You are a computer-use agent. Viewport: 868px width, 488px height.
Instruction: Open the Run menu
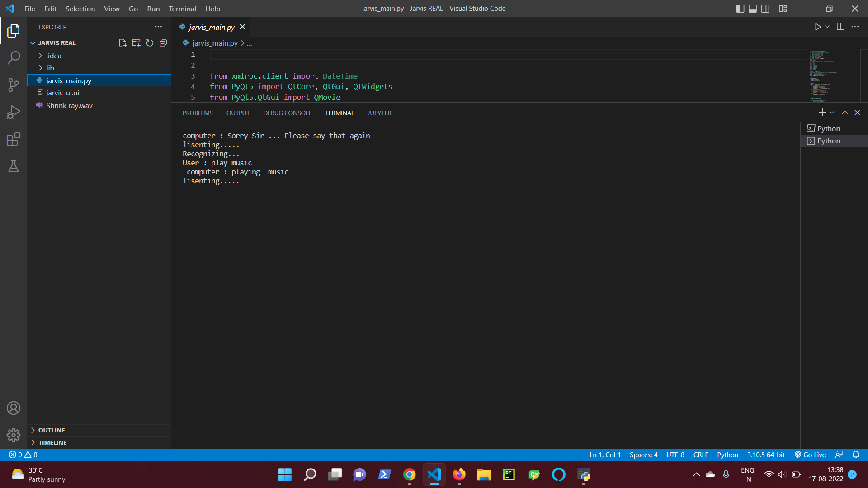pyautogui.click(x=153, y=9)
